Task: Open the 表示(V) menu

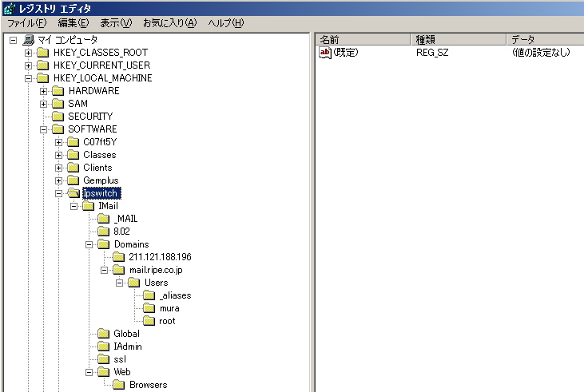Action: pos(116,23)
